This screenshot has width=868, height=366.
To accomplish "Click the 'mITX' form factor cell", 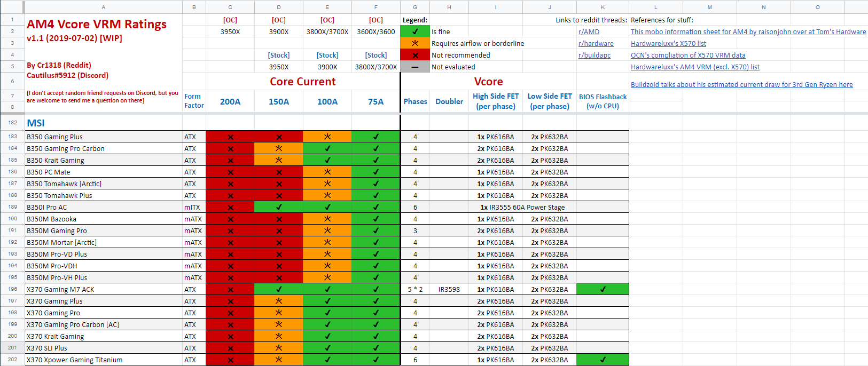I will pos(194,207).
